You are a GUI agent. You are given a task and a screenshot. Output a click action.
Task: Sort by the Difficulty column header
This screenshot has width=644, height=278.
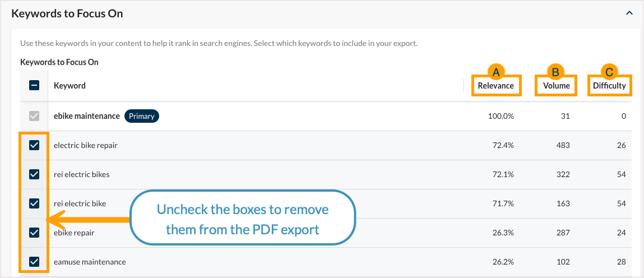(x=609, y=86)
